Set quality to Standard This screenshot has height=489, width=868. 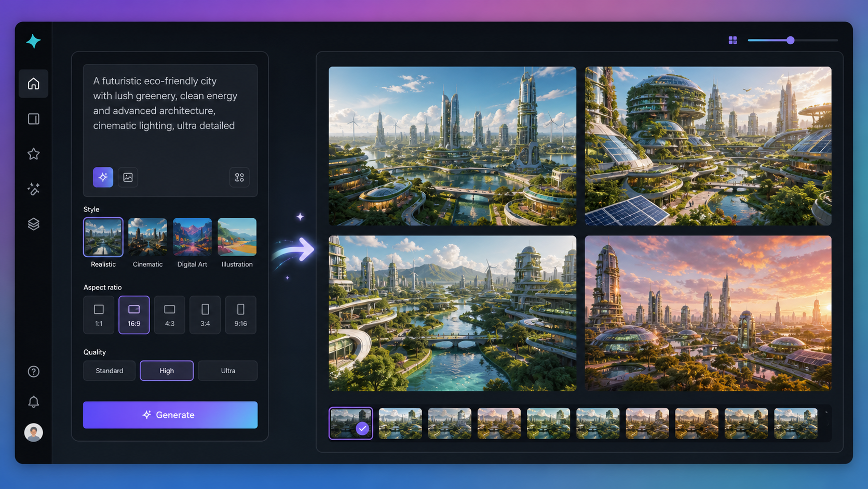(110, 371)
